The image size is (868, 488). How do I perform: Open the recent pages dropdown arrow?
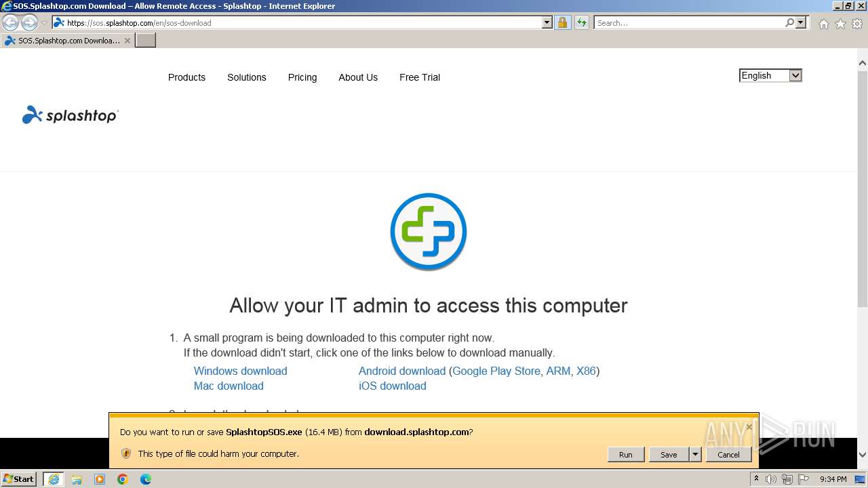click(44, 23)
